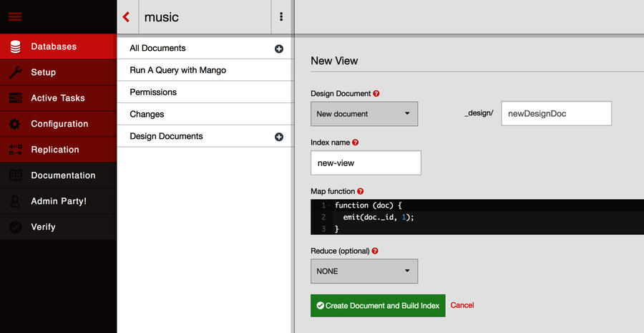Open the Configuration page
This screenshot has height=333, width=644.
[59, 124]
